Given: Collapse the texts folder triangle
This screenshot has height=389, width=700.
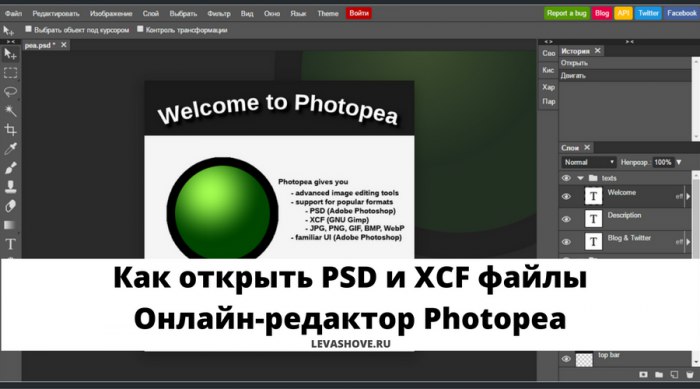Looking at the screenshot, I should point(580,178).
